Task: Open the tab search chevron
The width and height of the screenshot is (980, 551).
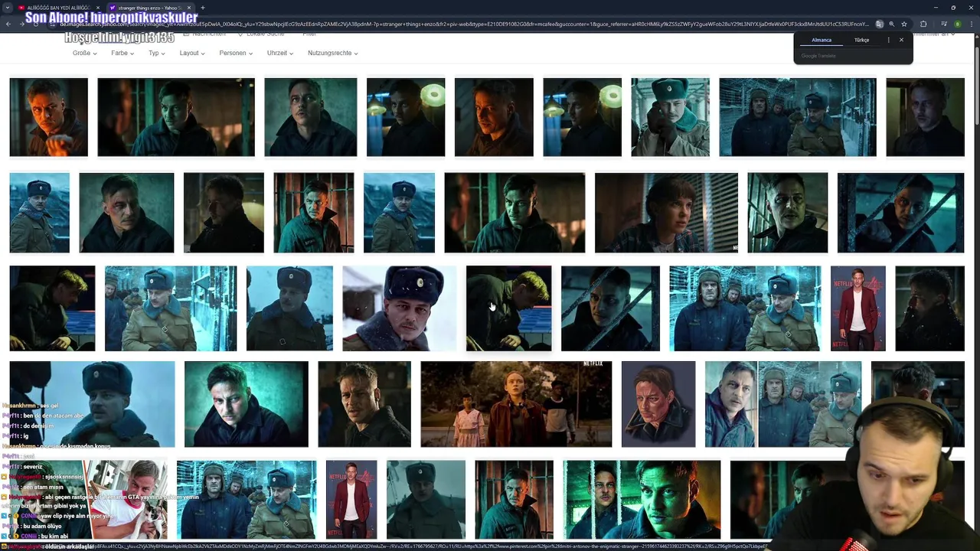Action: 8,8
